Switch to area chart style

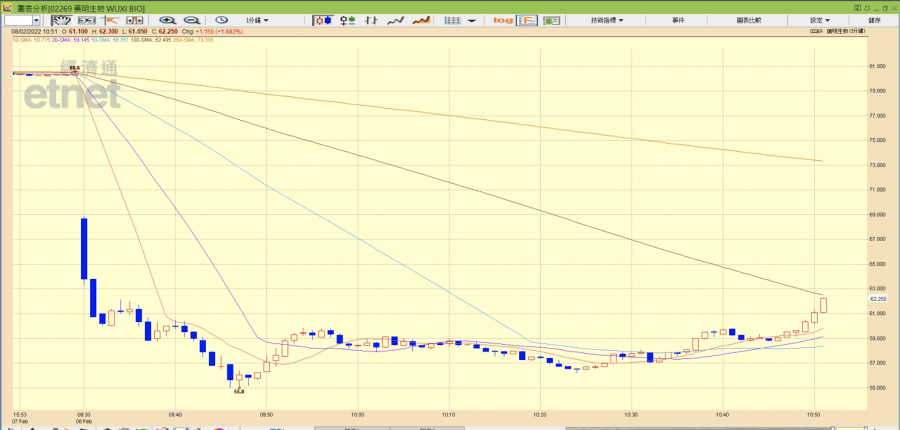[x=422, y=20]
